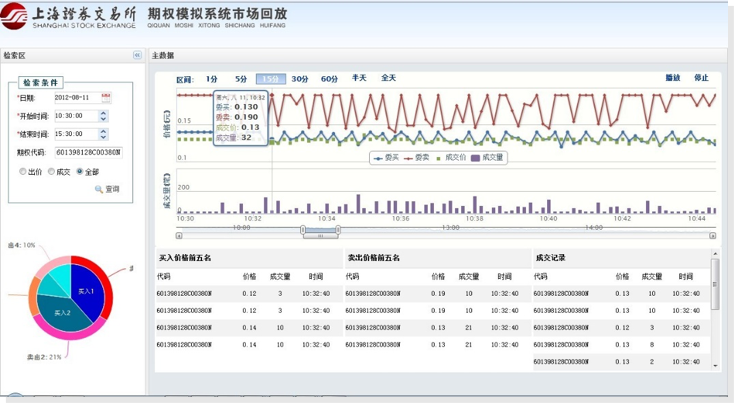
Task: Click 时间 column header in 成交记录
Action: point(686,277)
